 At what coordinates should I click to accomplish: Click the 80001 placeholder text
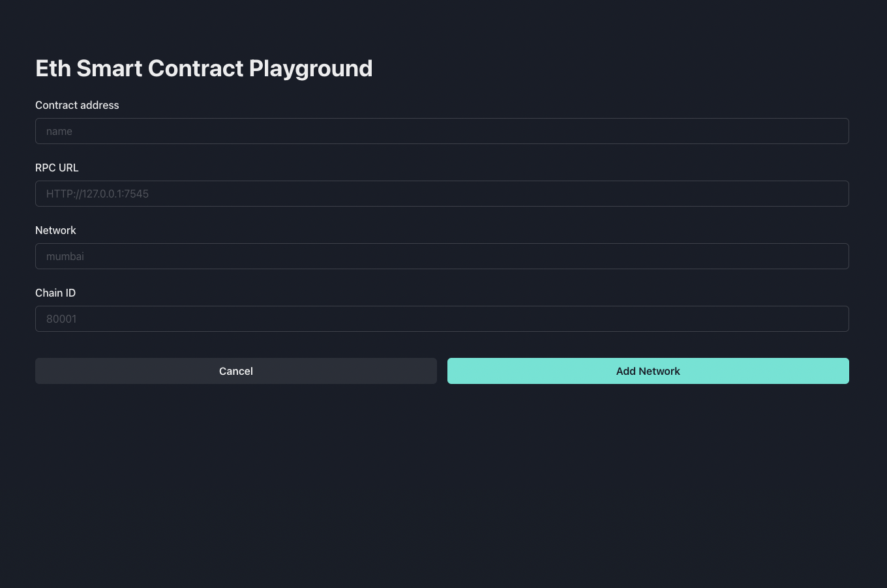61,319
